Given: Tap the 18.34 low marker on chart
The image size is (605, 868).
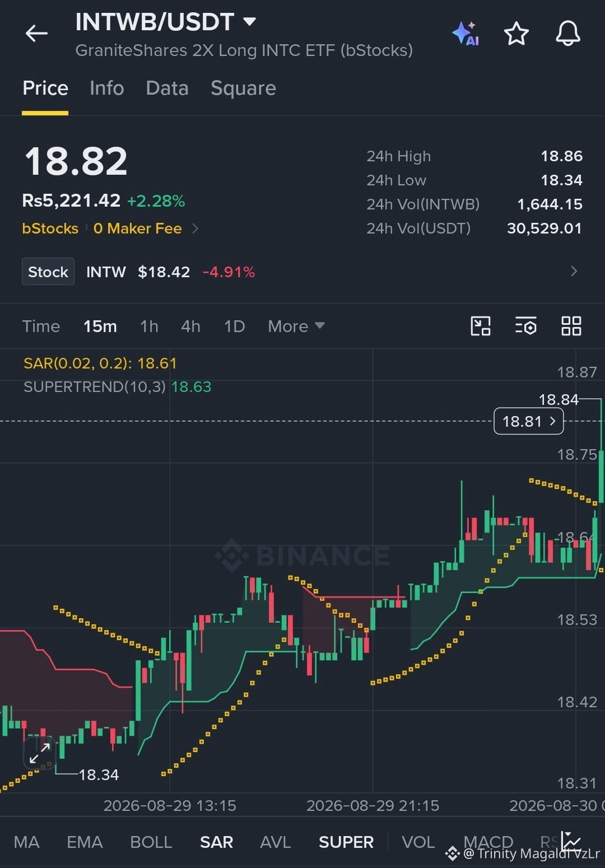Looking at the screenshot, I should coord(99,775).
